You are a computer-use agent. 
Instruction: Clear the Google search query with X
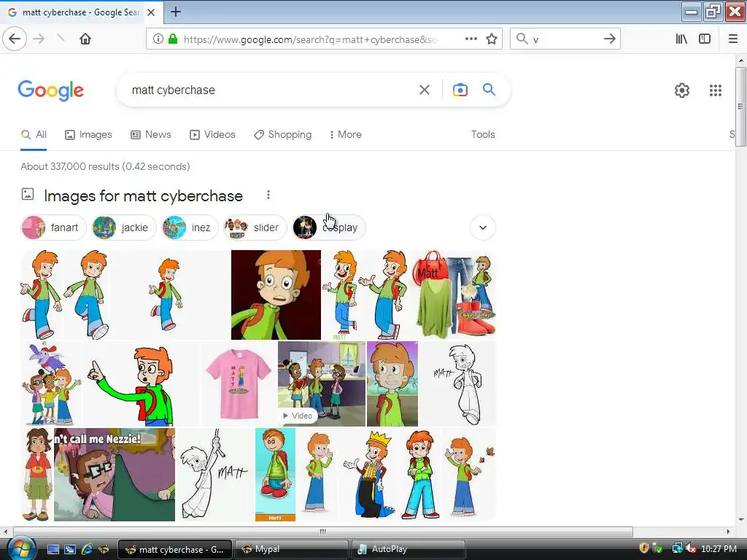click(x=425, y=90)
